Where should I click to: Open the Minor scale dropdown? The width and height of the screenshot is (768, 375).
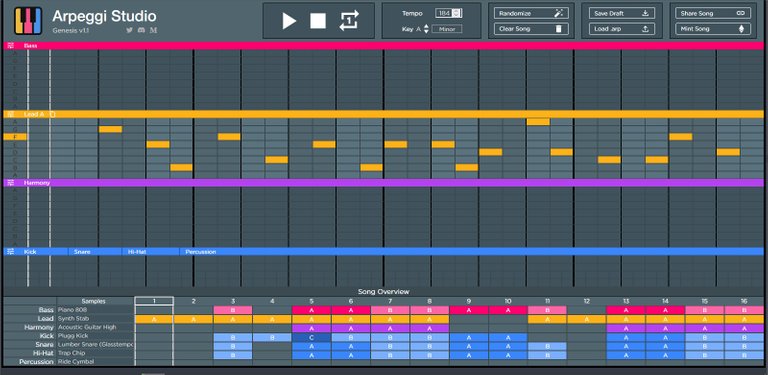[x=447, y=29]
